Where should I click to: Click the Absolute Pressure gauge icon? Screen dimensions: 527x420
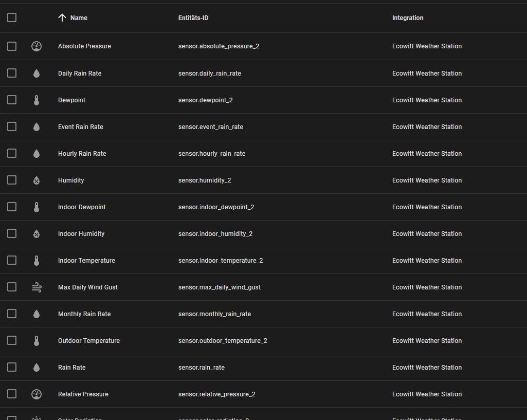tap(36, 46)
